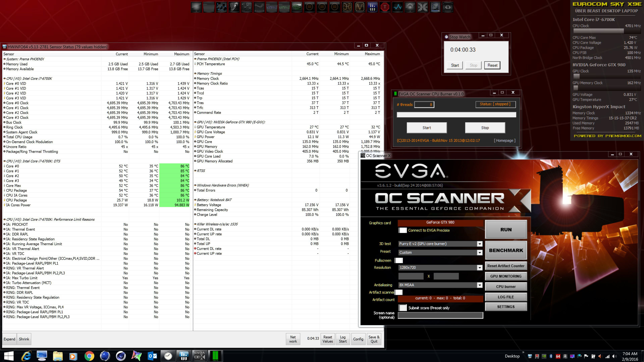
Task: Open the gear settings icon in the top dock
Action: (410, 7)
